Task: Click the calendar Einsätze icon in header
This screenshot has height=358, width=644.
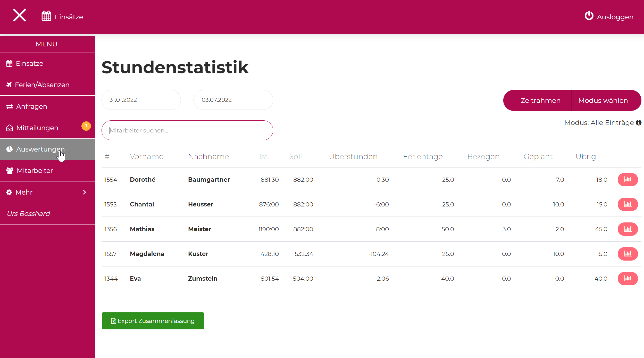Action: coord(46,16)
